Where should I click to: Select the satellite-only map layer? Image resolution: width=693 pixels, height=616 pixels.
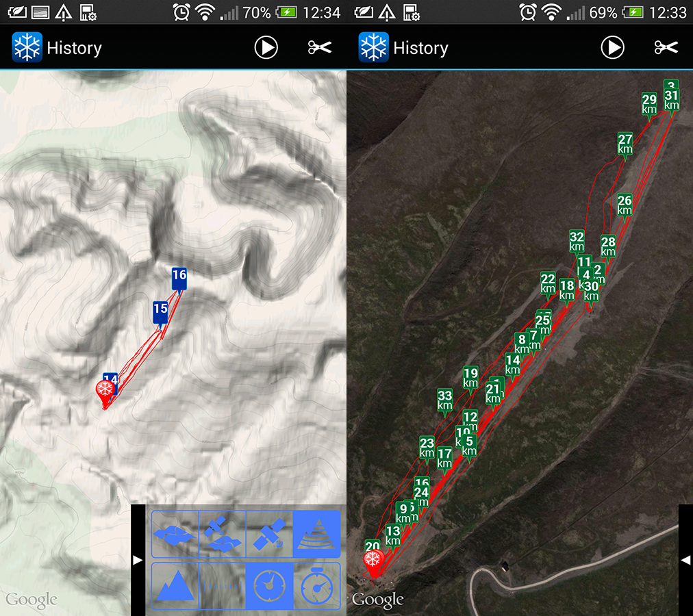coord(270,535)
